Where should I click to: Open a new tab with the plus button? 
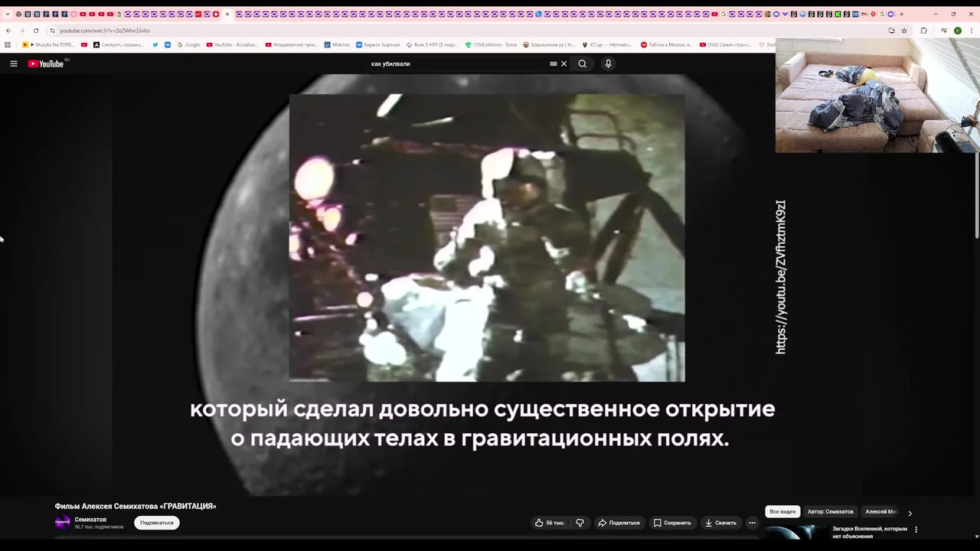coord(901,14)
